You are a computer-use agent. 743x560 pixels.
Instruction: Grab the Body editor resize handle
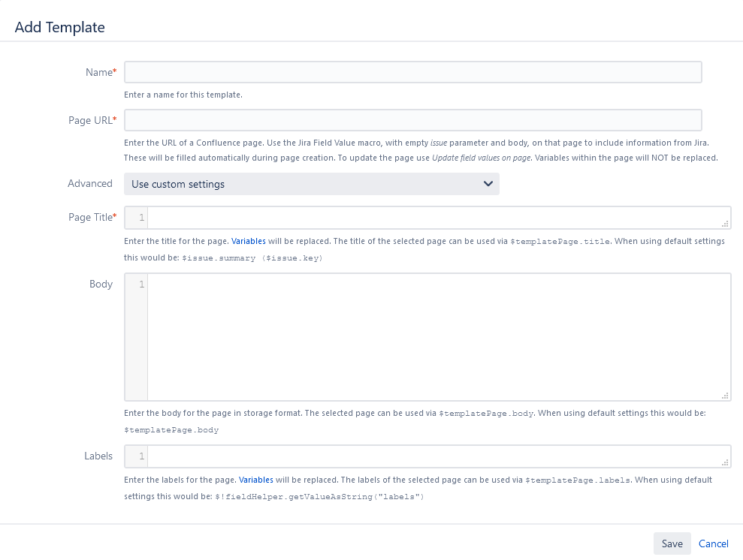point(725,395)
